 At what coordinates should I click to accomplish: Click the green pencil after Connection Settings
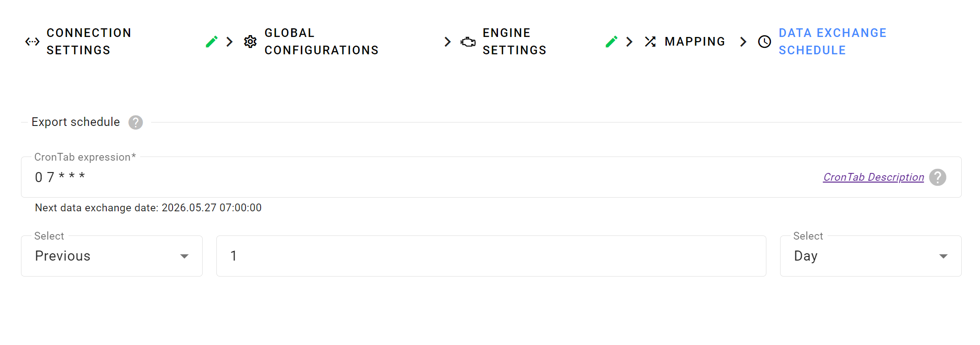(212, 42)
